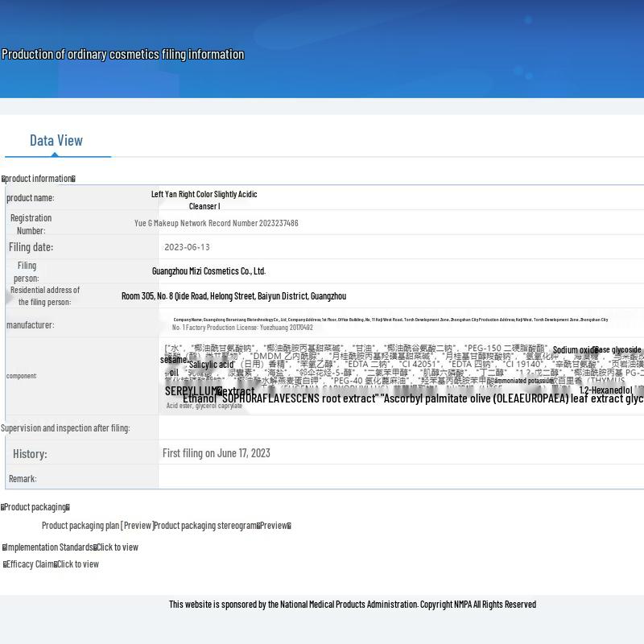
Task: Click the product name value 'Left Yan Right Color'
Action: tap(204, 195)
